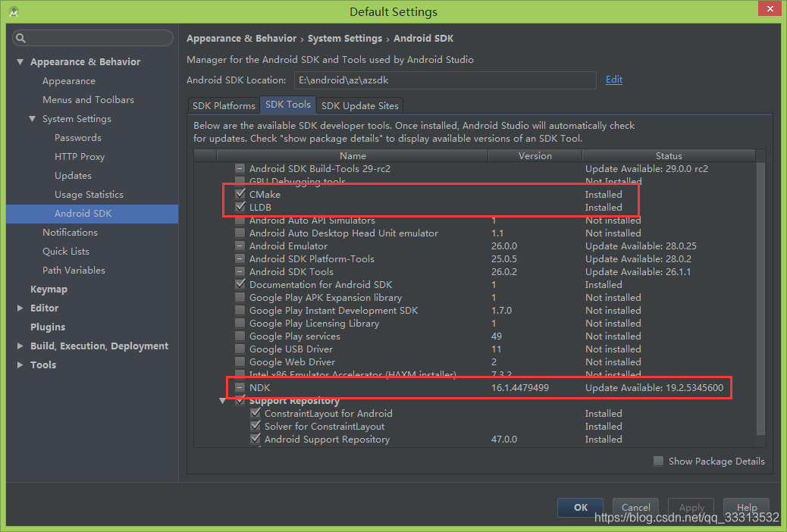Expand the Tools settings node

[20, 365]
